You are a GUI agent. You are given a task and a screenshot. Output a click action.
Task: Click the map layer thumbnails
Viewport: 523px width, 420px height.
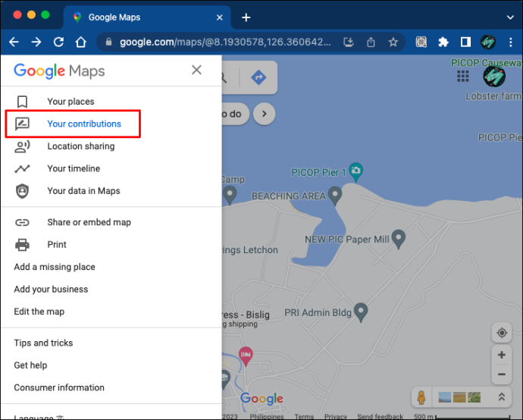[x=459, y=397]
